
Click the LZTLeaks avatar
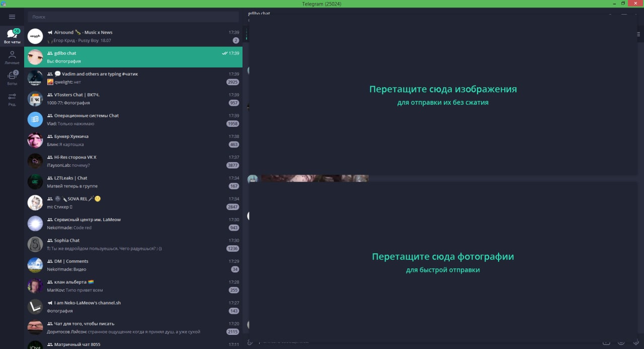coord(35,182)
